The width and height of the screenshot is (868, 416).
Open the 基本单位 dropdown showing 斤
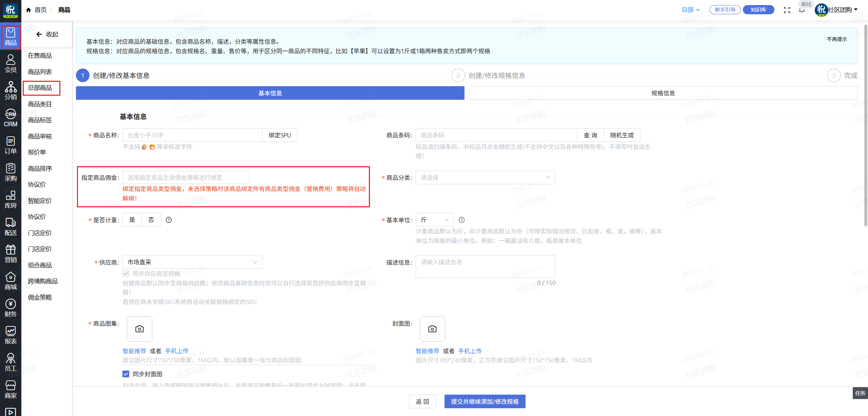435,220
